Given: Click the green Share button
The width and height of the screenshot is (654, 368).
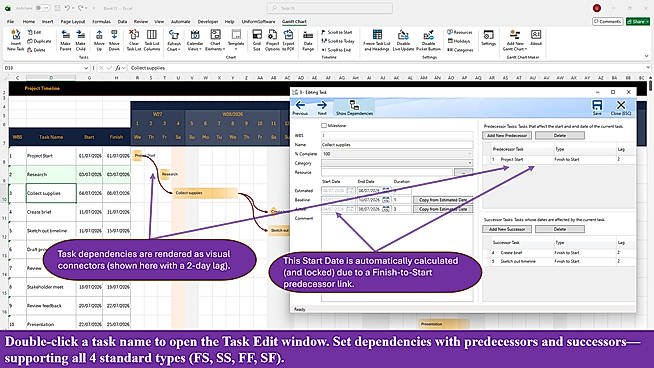Looking at the screenshot, I should pyautogui.click(x=638, y=21).
